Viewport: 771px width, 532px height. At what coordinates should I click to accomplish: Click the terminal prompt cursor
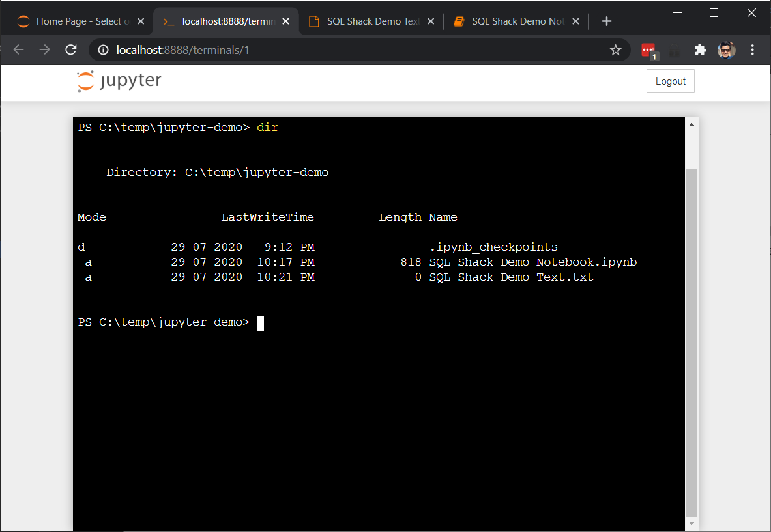click(260, 323)
